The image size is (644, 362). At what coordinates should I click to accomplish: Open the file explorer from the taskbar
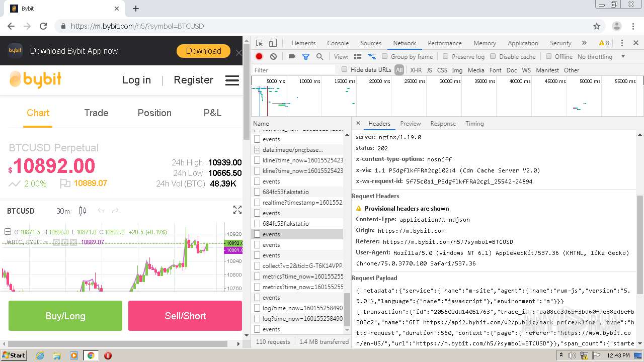[57, 355]
